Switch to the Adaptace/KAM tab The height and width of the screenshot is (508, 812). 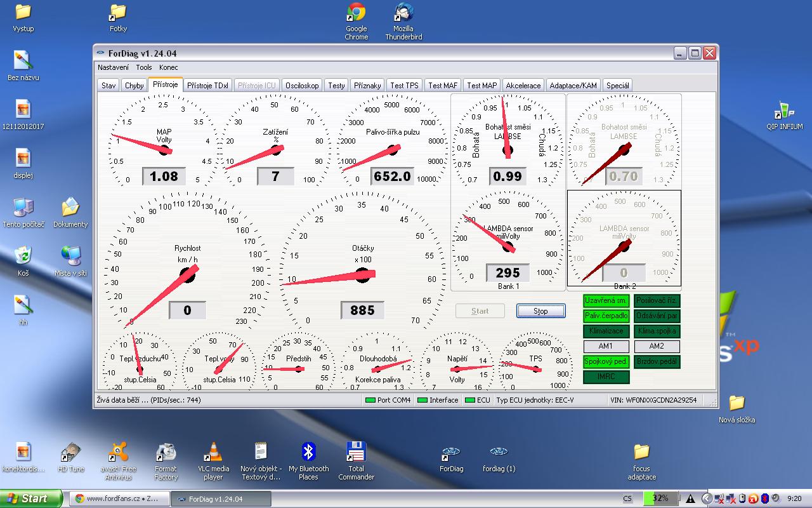pyautogui.click(x=573, y=86)
